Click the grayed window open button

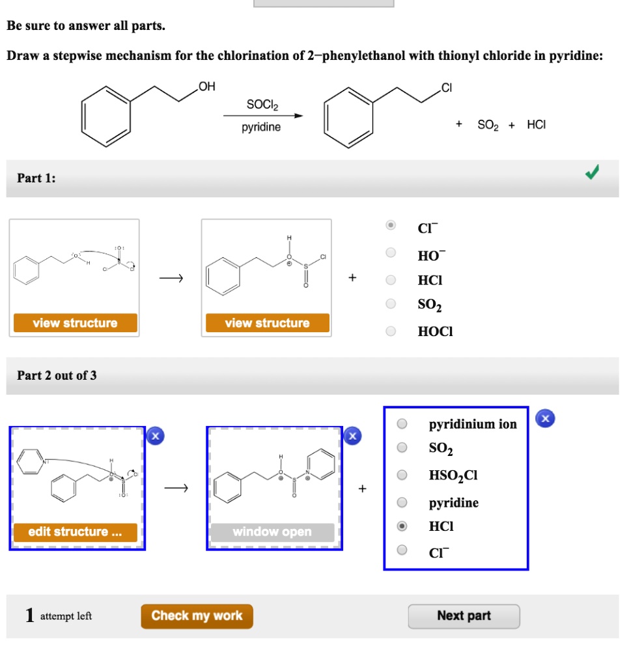pyautogui.click(x=274, y=532)
